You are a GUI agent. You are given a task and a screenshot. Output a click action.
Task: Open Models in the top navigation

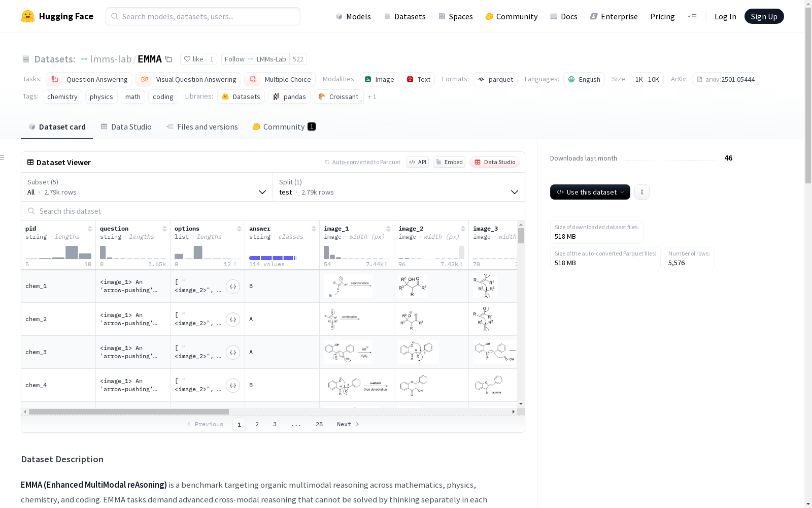(x=353, y=16)
